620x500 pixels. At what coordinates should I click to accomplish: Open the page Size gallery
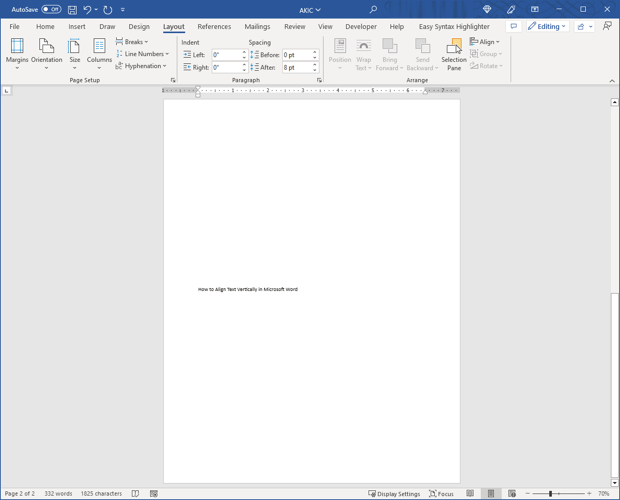click(74, 53)
